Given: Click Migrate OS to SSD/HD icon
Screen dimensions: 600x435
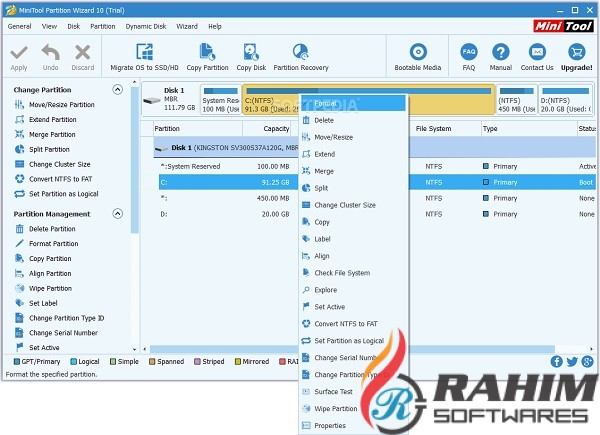Looking at the screenshot, I should (145, 52).
